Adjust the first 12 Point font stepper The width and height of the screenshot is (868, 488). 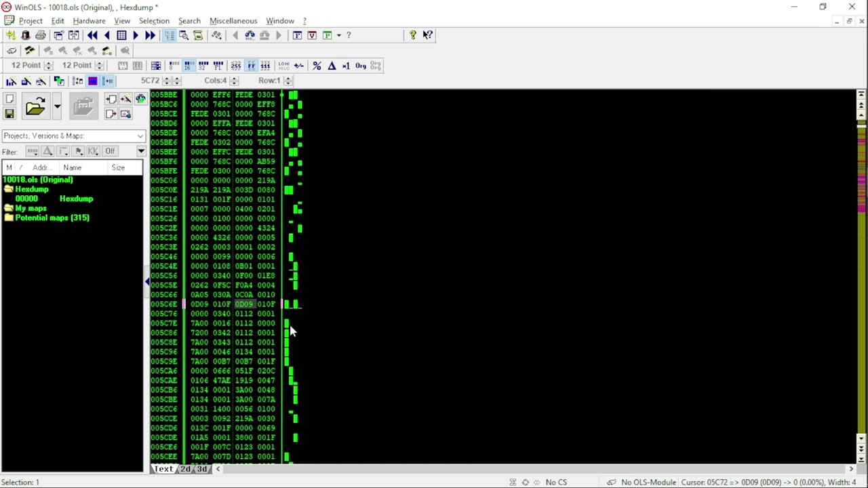coord(48,66)
